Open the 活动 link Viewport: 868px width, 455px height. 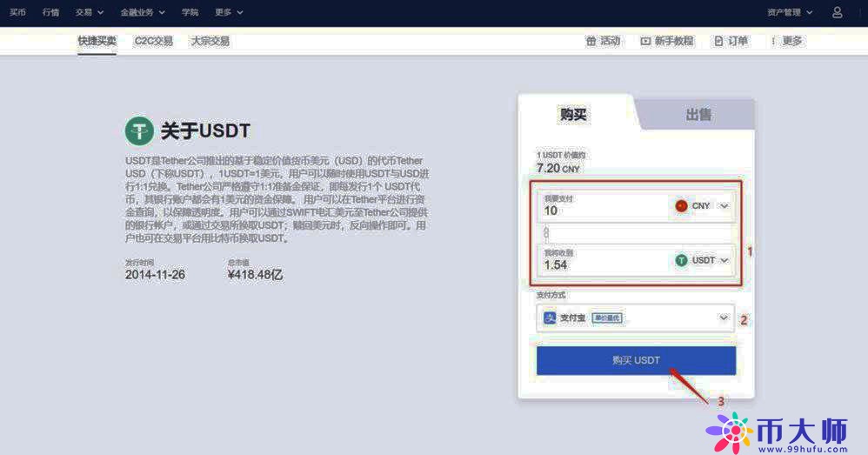pyautogui.click(x=610, y=41)
